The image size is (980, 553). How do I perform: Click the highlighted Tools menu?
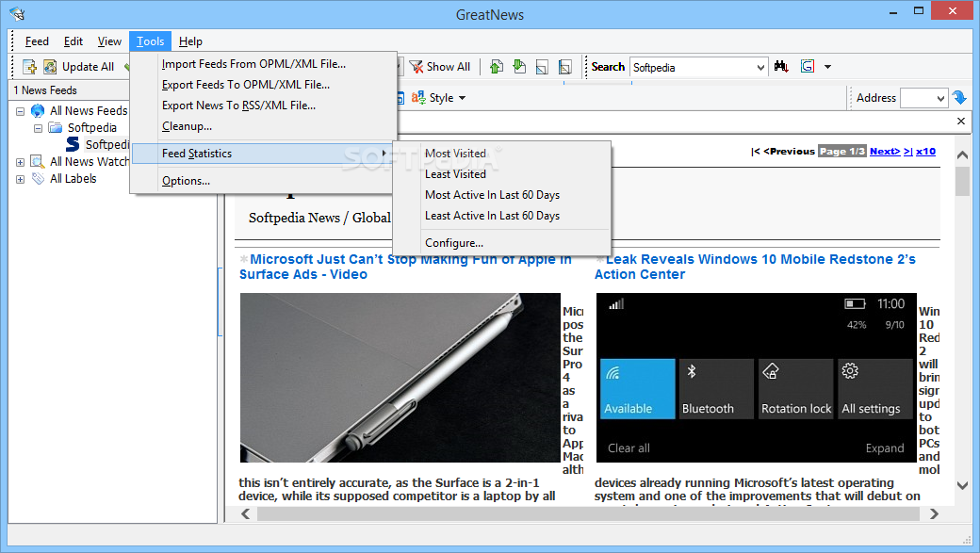pos(150,41)
